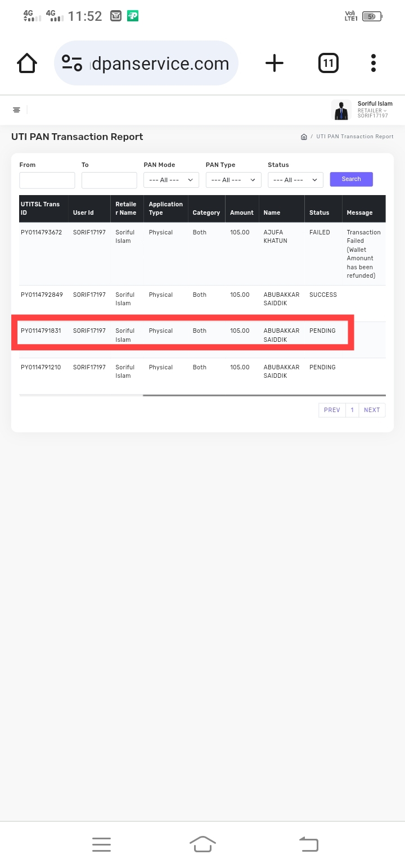The image size is (405, 868).
Task: Click the breadcrumb home icon
Action: point(304,137)
